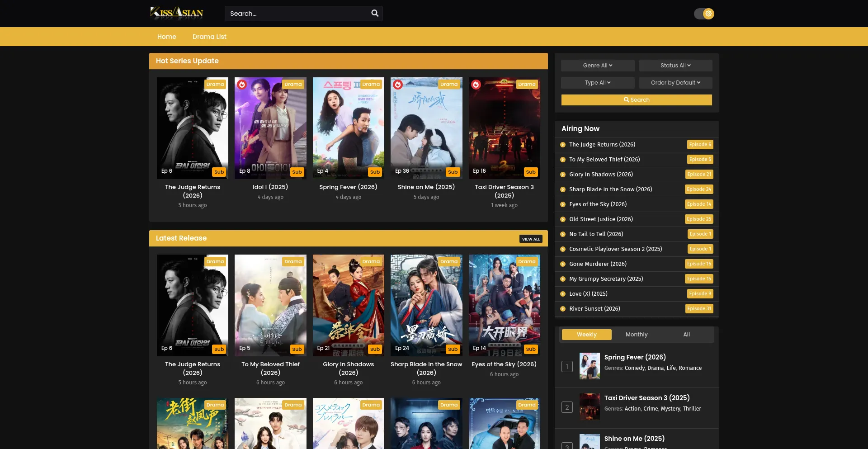Open the Idol I (2025) poster

(270, 128)
